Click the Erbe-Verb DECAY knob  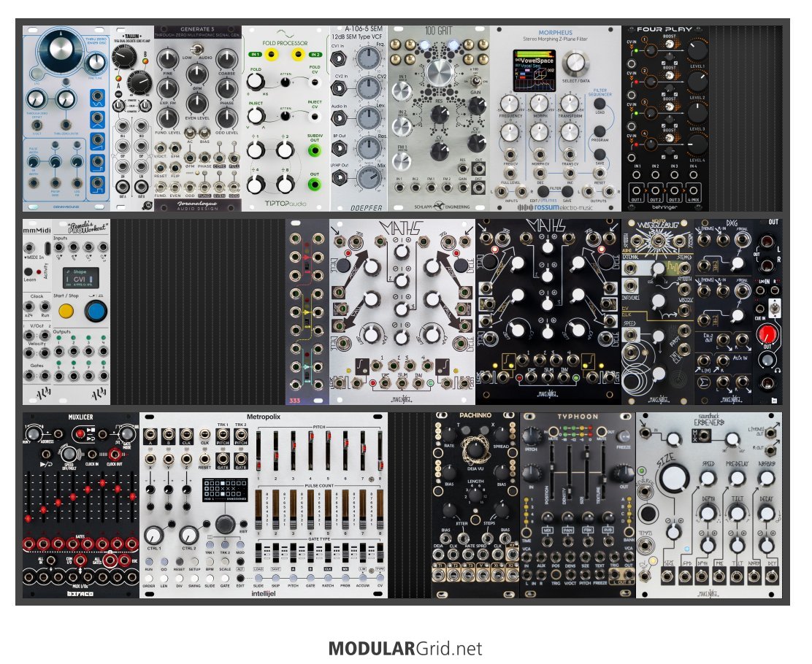pos(766,514)
